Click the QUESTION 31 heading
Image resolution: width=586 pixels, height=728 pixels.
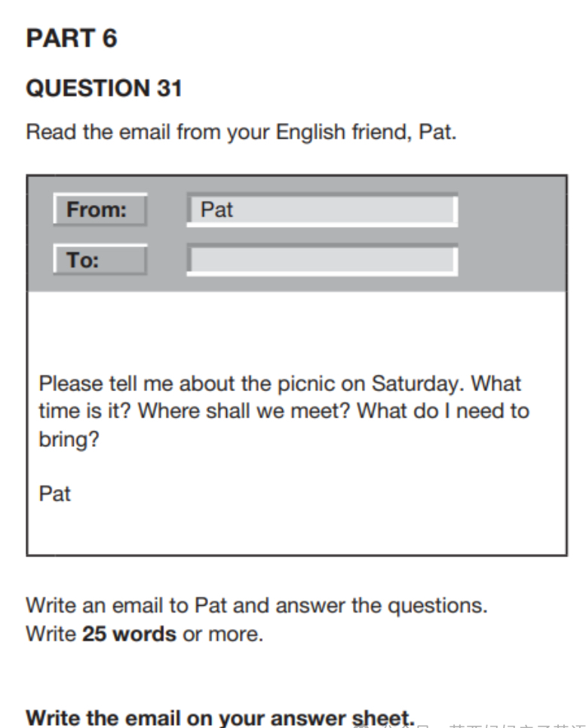point(104,89)
